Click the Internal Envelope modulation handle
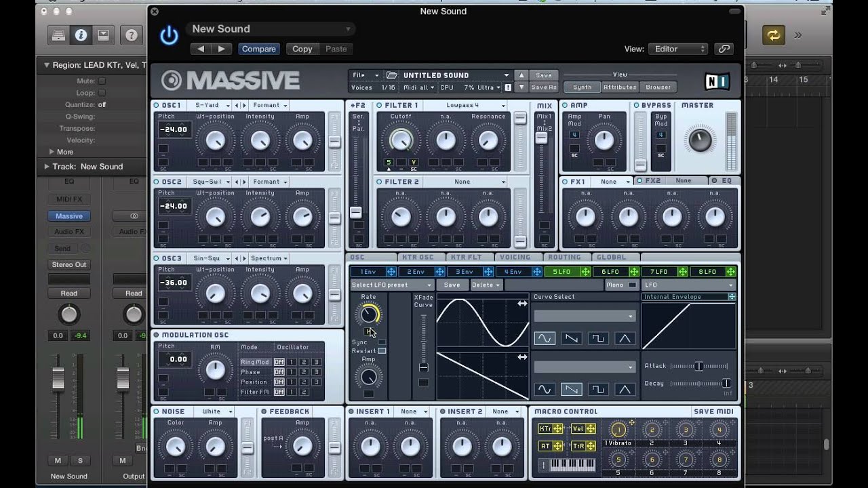The image size is (868, 488). coord(732,297)
